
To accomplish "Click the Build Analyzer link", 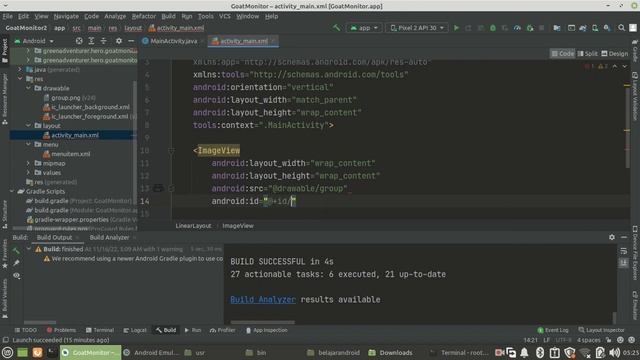I will pyautogui.click(x=263, y=299).
